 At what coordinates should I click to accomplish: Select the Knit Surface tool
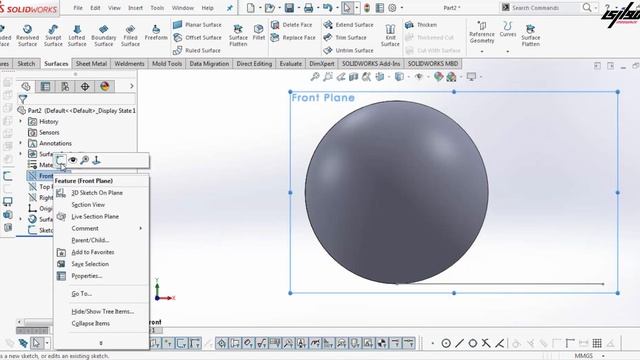(390, 35)
